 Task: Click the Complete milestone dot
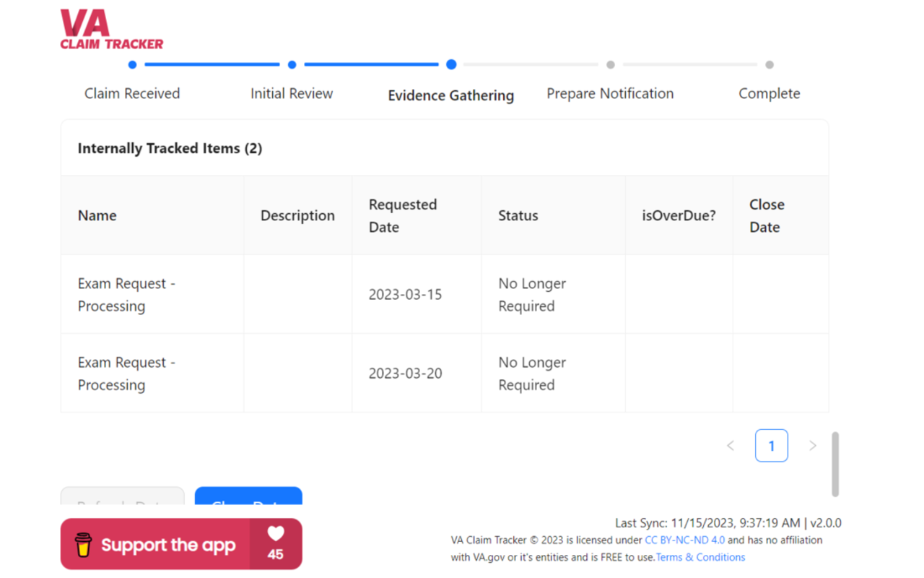(x=769, y=64)
